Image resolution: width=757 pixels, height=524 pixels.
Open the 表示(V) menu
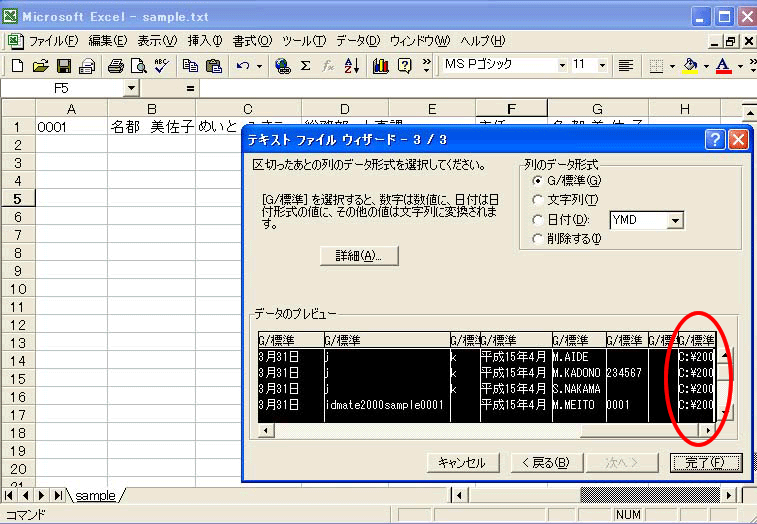point(157,41)
